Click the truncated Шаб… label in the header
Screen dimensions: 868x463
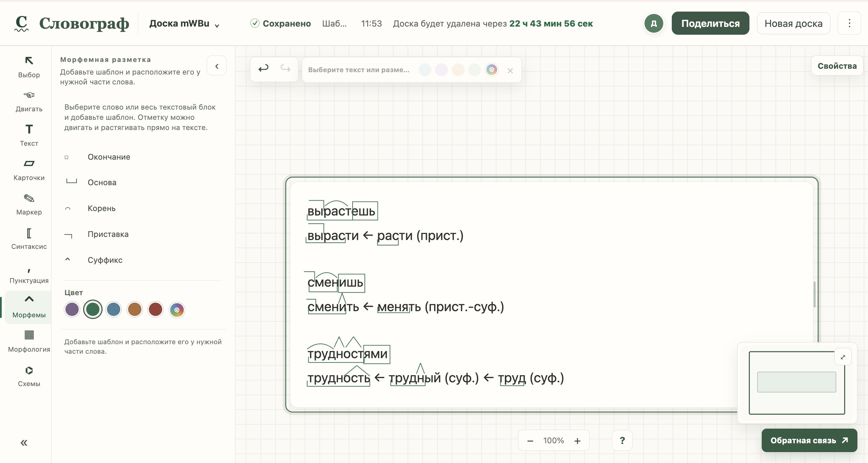coord(334,23)
